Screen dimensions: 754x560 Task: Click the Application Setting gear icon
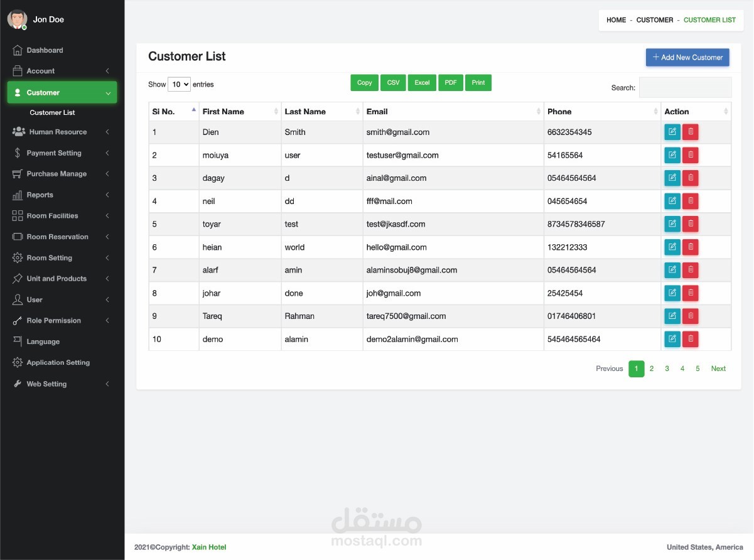pos(17,363)
